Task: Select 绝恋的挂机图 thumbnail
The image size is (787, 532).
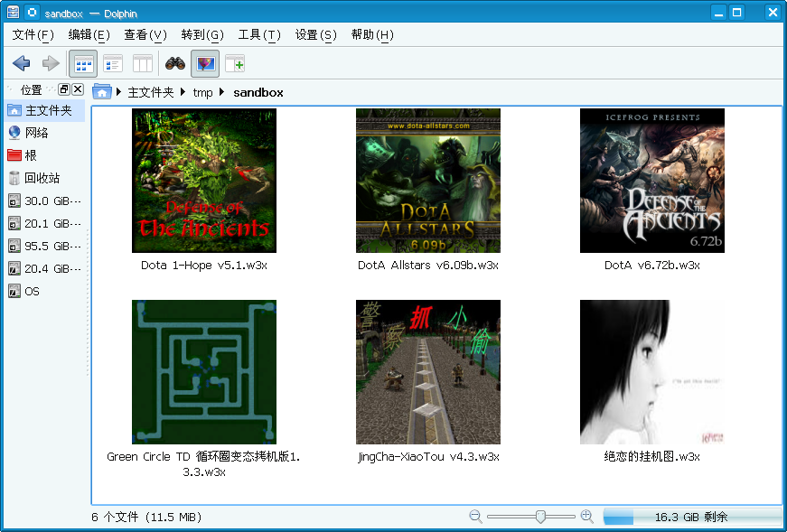Action: [x=652, y=372]
